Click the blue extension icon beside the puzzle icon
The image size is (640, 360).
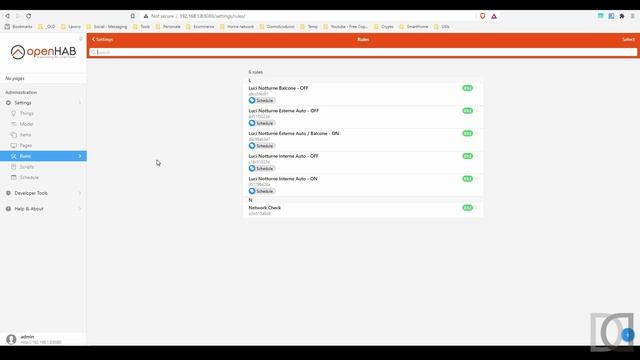[x=611, y=16]
